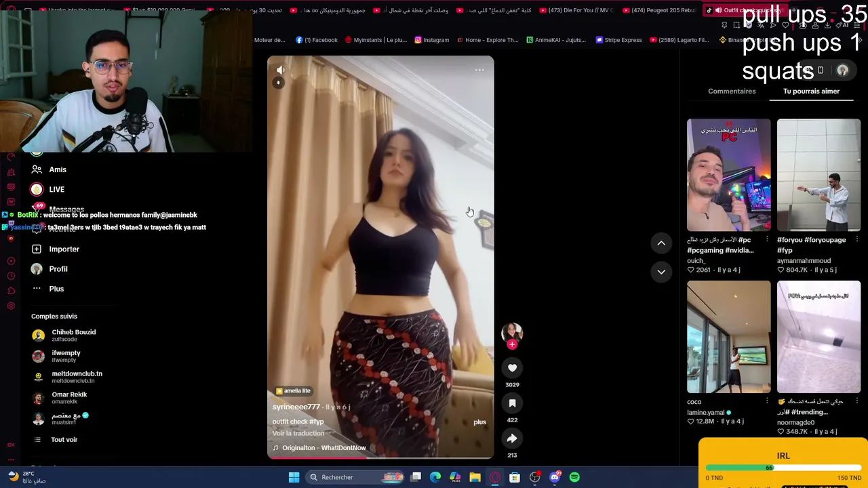The height and width of the screenshot is (488, 868).
Task: Open meltdownclub.tn's followed account
Action: tap(67, 377)
